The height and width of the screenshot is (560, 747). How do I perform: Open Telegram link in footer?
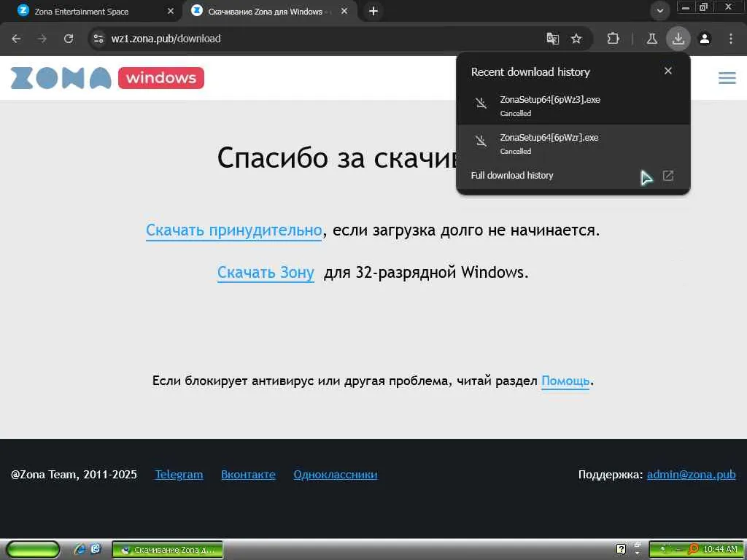point(179,475)
